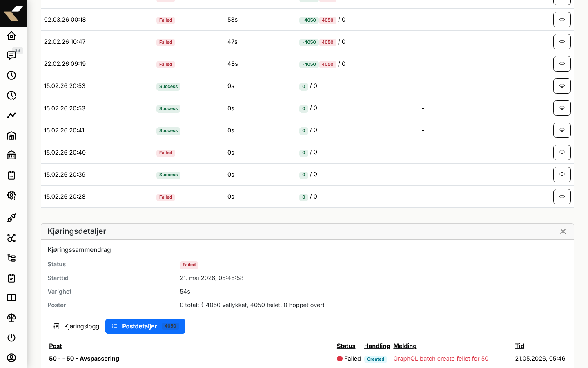The height and width of the screenshot is (368, 588).
Task: View run details for 15.02.26 20:28
Action: tap(562, 197)
